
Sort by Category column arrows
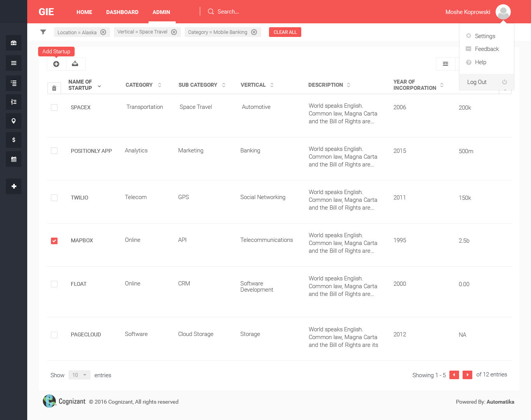click(x=159, y=85)
